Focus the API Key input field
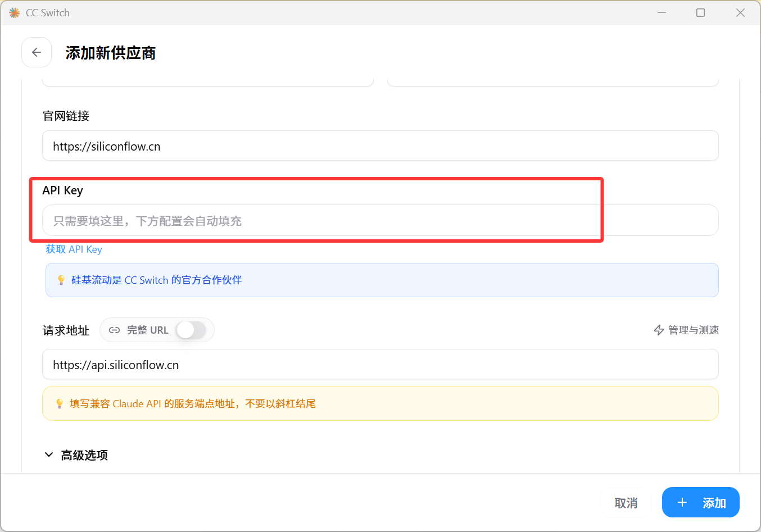The width and height of the screenshot is (761, 532). [x=380, y=220]
